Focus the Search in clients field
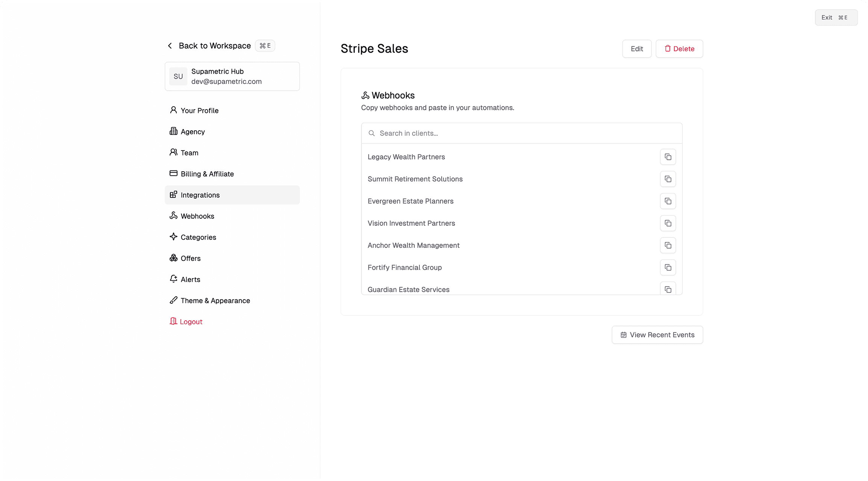 pyautogui.click(x=527, y=133)
